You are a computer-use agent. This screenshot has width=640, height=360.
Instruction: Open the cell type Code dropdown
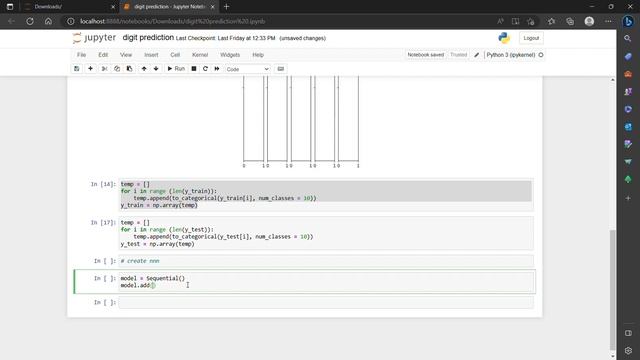click(247, 69)
